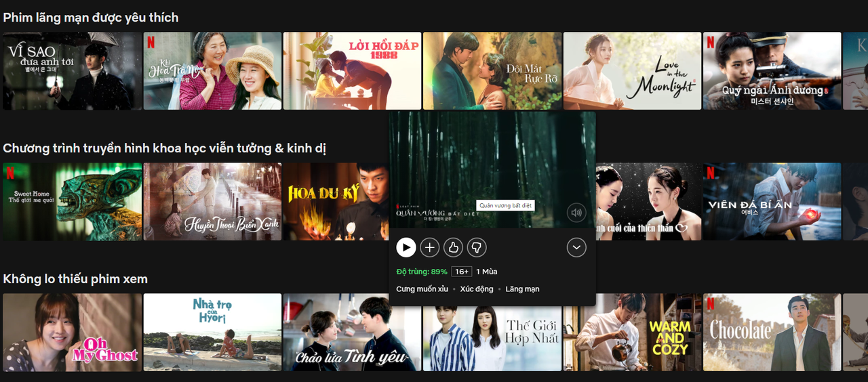868x382 pixels.
Task: Open the 'Sweet Home' thumbnail
Action: (x=72, y=202)
